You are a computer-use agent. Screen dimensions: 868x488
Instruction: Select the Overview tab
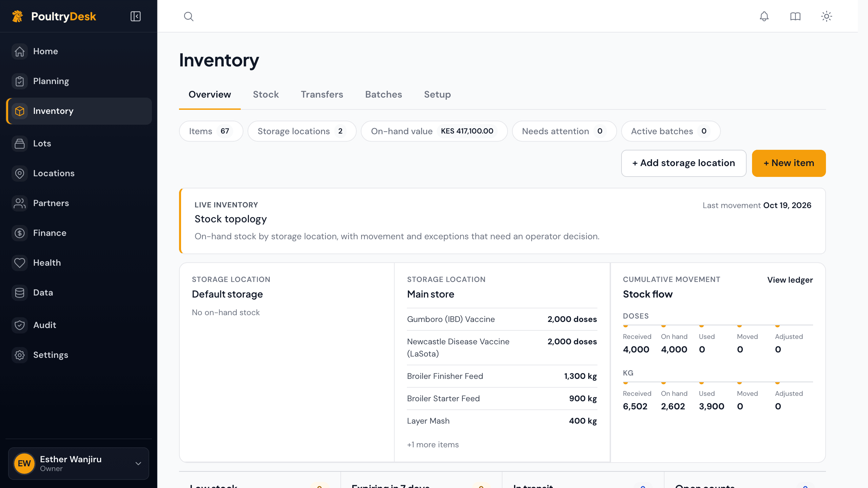[x=210, y=95]
